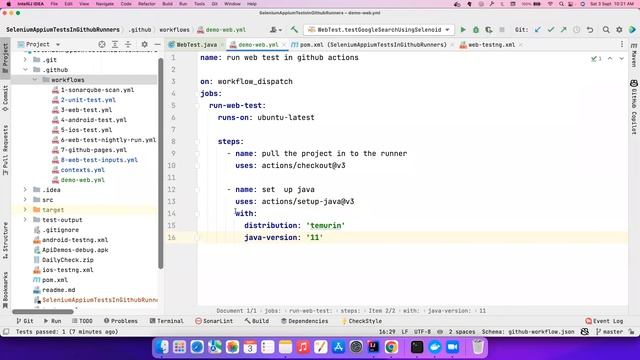
Task: Select opened file target icon in Project panel
Action: pos(102,44)
